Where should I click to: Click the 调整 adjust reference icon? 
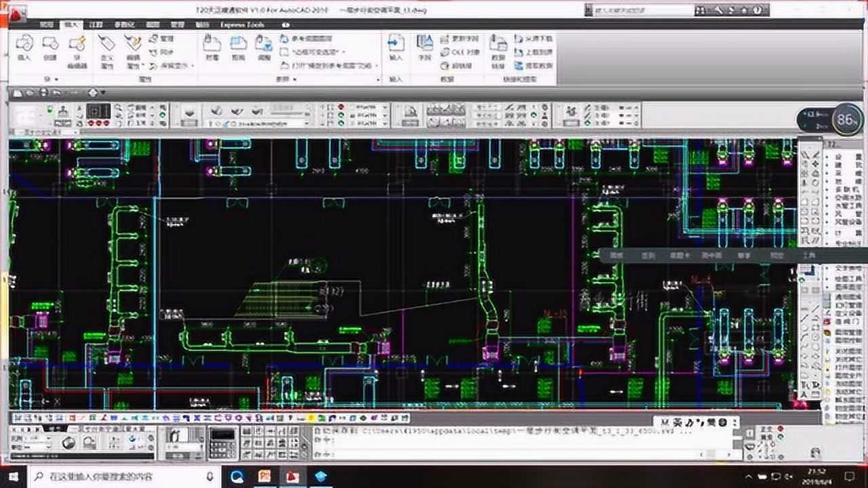264,44
